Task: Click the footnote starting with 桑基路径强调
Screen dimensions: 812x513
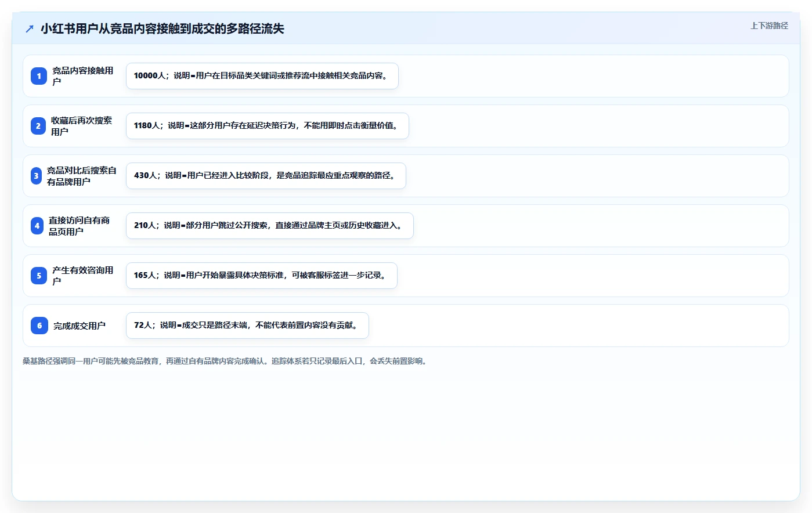Action: [x=226, y=361]
